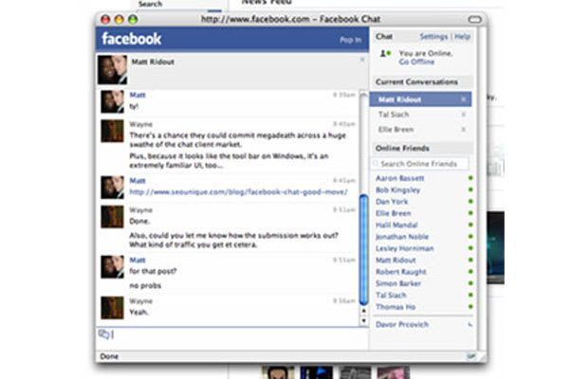Screen dimensions: 588x379
Task: Start chat with Thomas Ho
Action: (395, 307)
